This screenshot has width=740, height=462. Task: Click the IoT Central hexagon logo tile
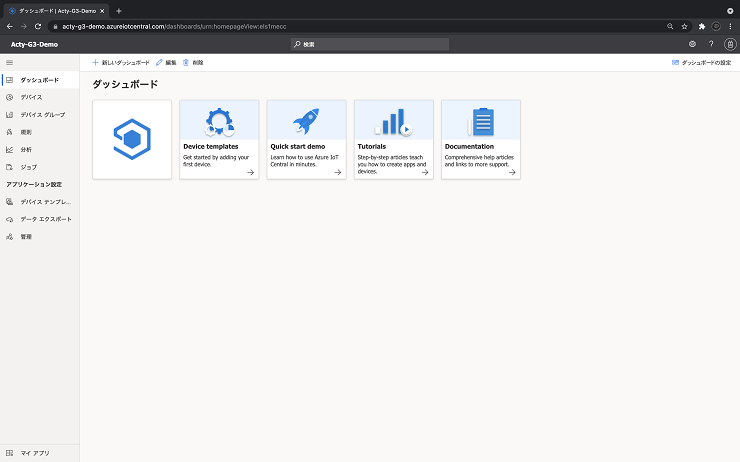point(132,139)
